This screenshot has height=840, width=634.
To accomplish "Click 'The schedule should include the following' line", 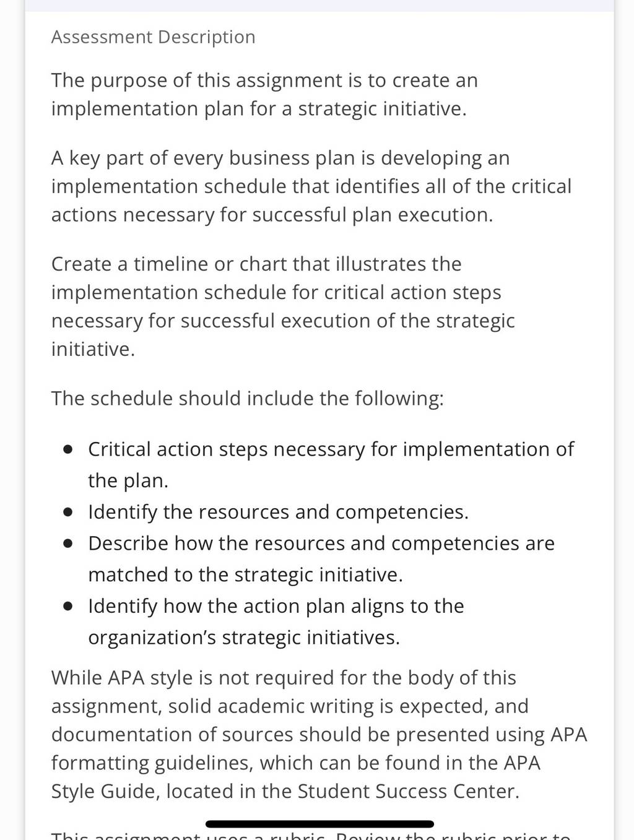I will coord(247,398).
